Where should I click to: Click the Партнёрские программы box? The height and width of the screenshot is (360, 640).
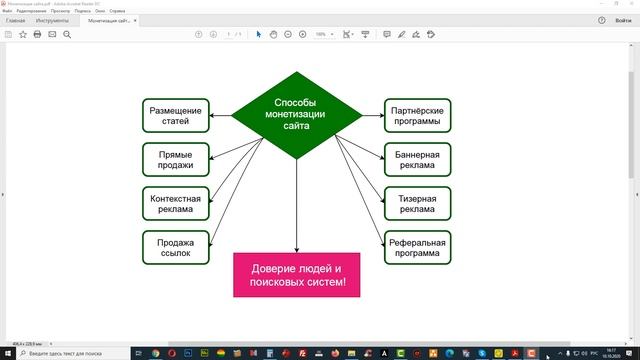(418, 116)
